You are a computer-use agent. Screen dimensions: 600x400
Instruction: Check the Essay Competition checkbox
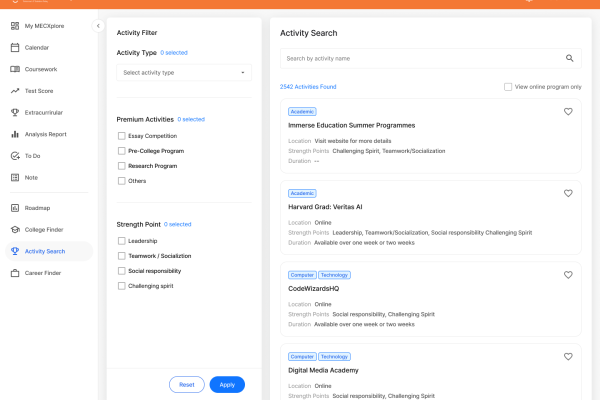(x=122, y=136)
